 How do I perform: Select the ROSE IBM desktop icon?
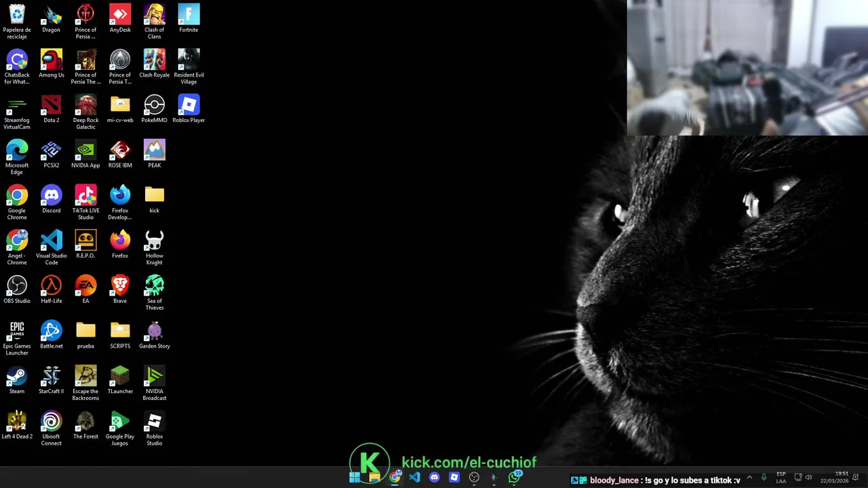[120, 155]
